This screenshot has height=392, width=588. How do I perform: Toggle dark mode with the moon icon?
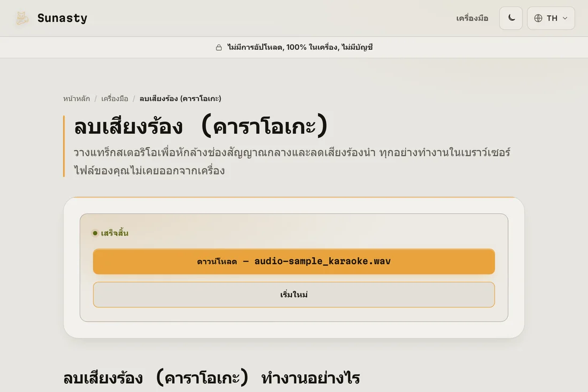click(x=510, y=18)
